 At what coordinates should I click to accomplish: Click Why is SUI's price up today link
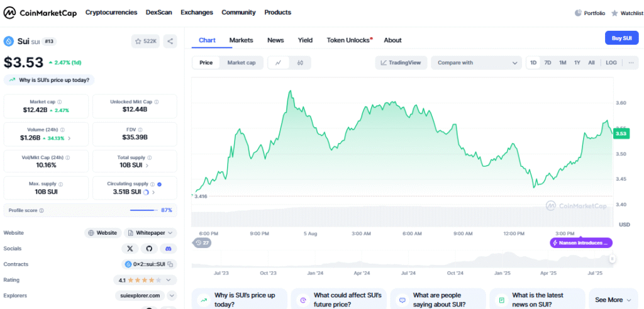pyautogui.click(x=49, y=80)
